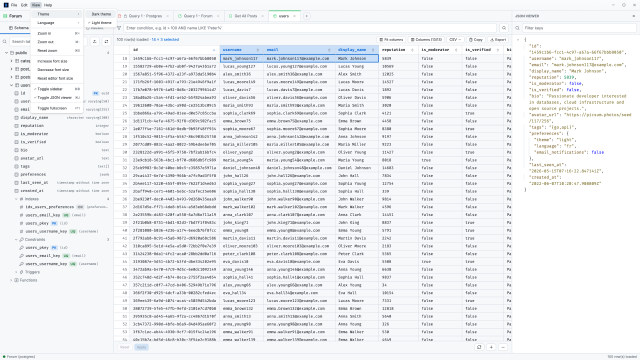640x360 pixels.
Task: Choose Reset editor font size
Action: [58, 78]
